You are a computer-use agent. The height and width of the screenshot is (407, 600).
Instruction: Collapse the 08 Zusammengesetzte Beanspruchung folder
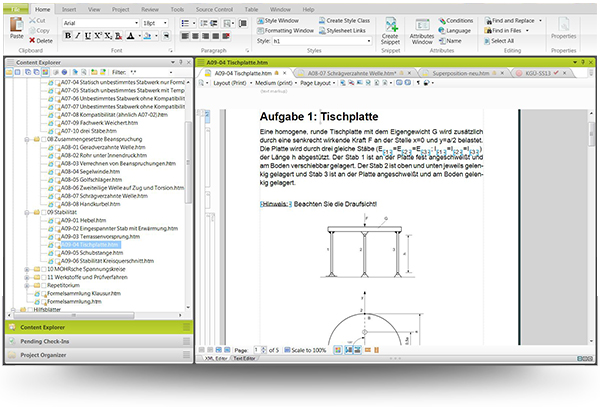(27, 139)
